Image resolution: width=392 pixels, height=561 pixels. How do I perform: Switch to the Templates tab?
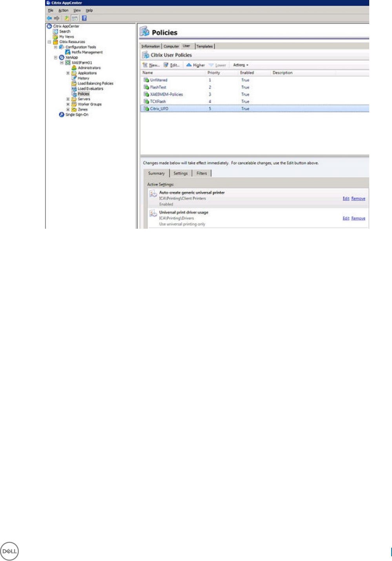point(204,46)
